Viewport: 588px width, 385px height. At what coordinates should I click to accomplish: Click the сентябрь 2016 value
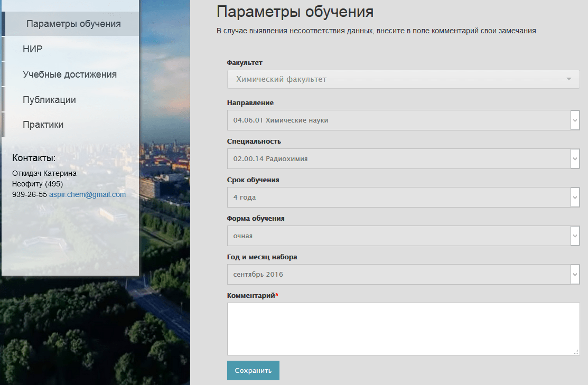pos(258,275)
